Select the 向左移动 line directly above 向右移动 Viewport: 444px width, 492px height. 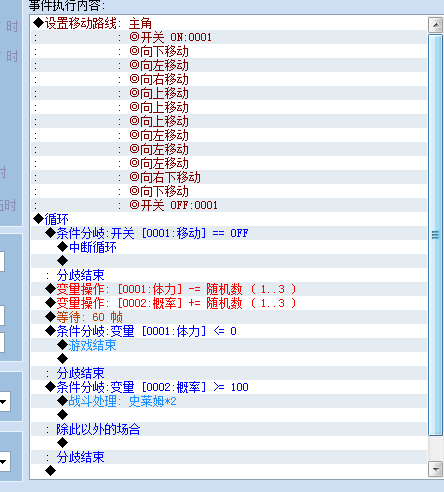(229, 65)
